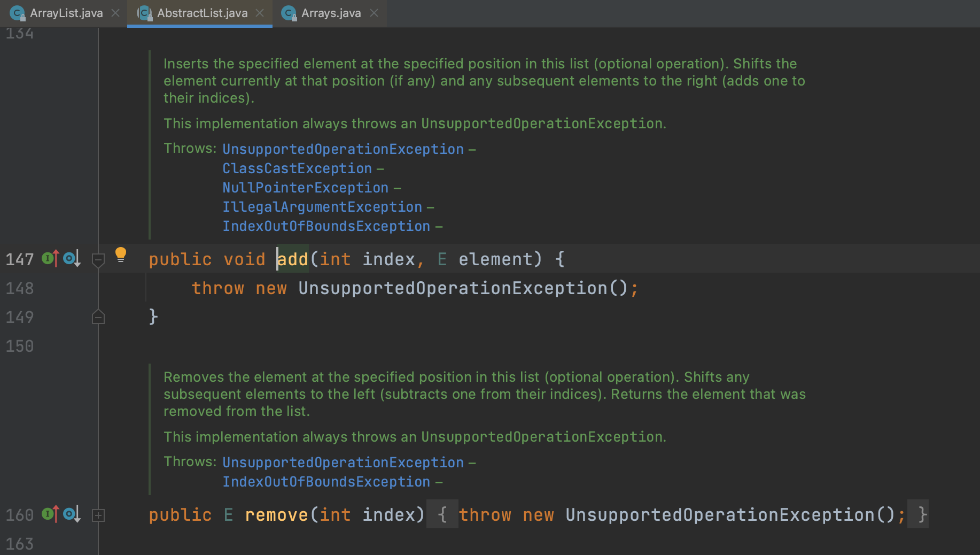This screenshot has width=980, height=555.
Task: Close the AbstractList.java tab
Action: tap(260, 13)
